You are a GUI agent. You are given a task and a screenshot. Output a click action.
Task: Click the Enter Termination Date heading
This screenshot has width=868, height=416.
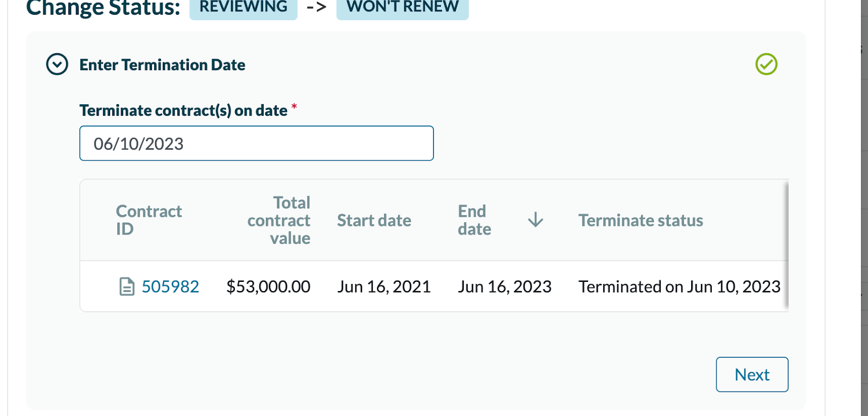pos(162,65)
